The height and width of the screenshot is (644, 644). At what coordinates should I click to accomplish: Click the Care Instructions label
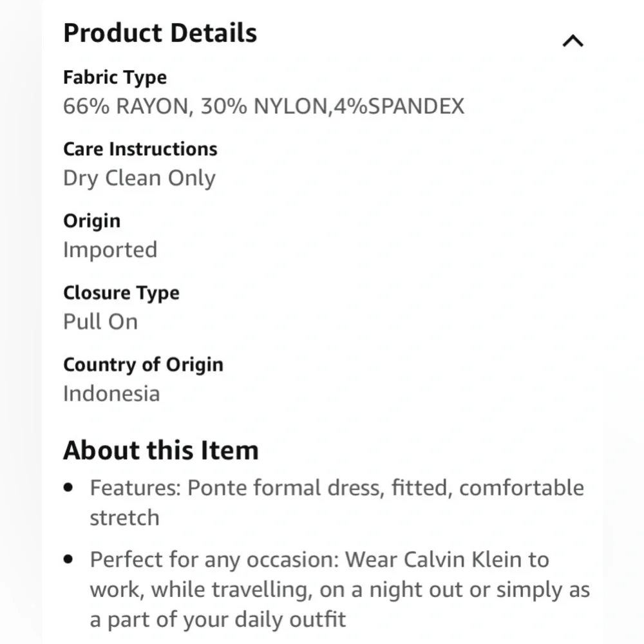pyautogui.click(x=140, y=149)
